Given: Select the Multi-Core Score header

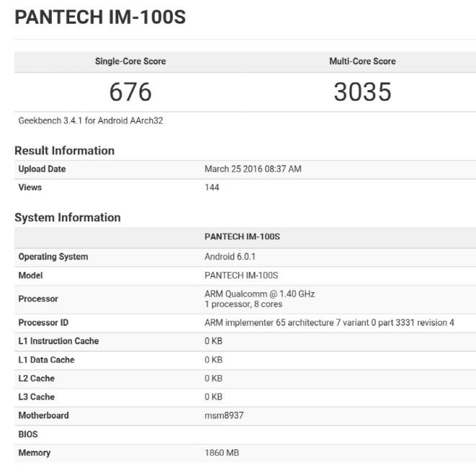Looking at the screenshot, I should tap(363, 61).
